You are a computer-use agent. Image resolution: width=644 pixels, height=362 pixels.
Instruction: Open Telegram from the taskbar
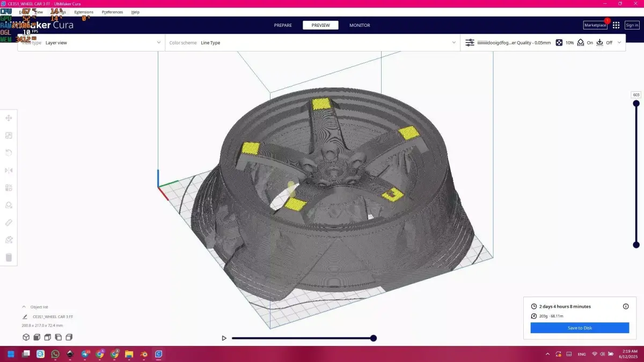(x=85, y=354)
